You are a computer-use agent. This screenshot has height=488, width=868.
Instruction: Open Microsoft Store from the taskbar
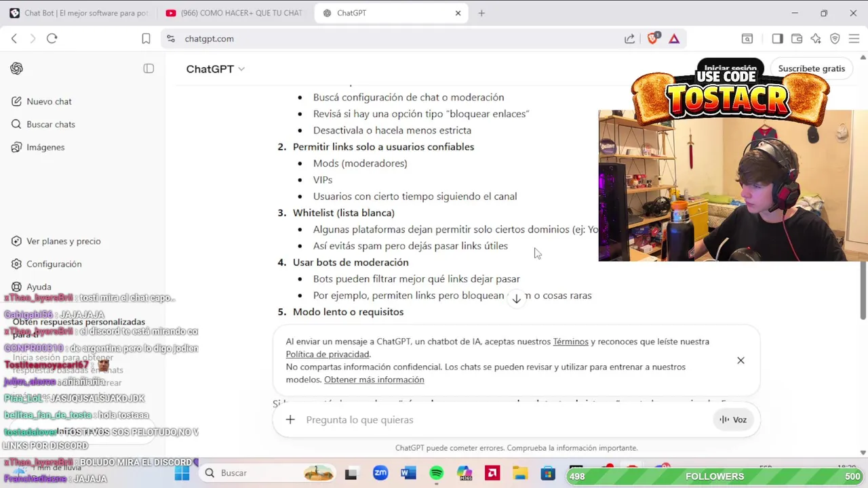[548, 473]
